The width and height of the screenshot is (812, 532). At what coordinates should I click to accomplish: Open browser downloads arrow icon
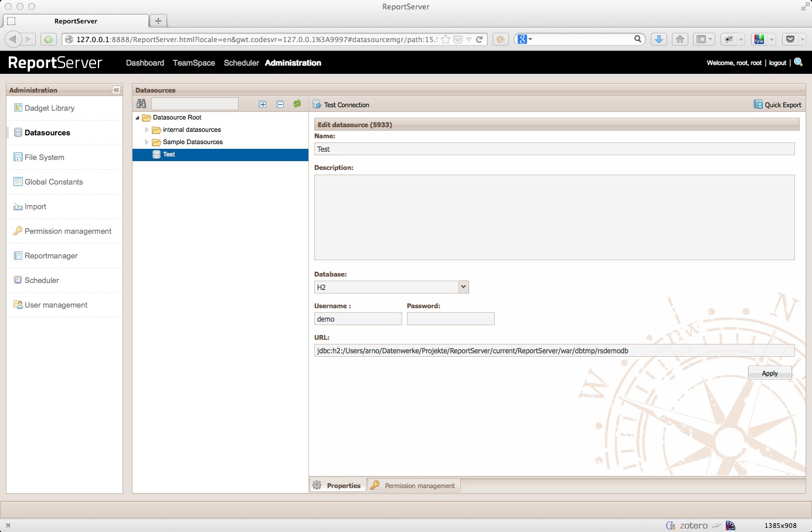tap(659, 39)
